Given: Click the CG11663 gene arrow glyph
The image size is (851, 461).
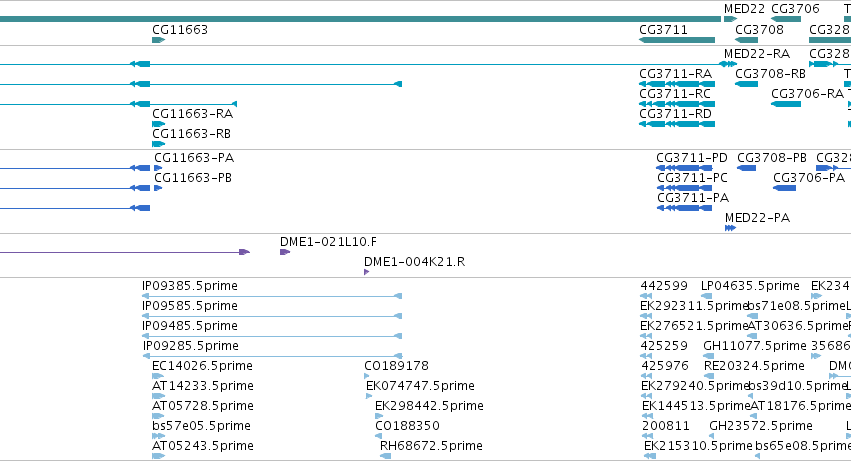Looking at the screenshot, I should point(158,40).
